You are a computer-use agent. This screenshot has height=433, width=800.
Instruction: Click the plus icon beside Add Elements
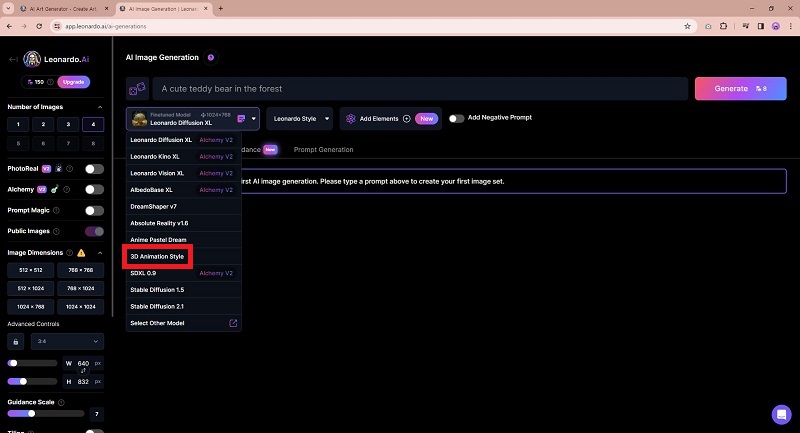[x=407, y=119]
